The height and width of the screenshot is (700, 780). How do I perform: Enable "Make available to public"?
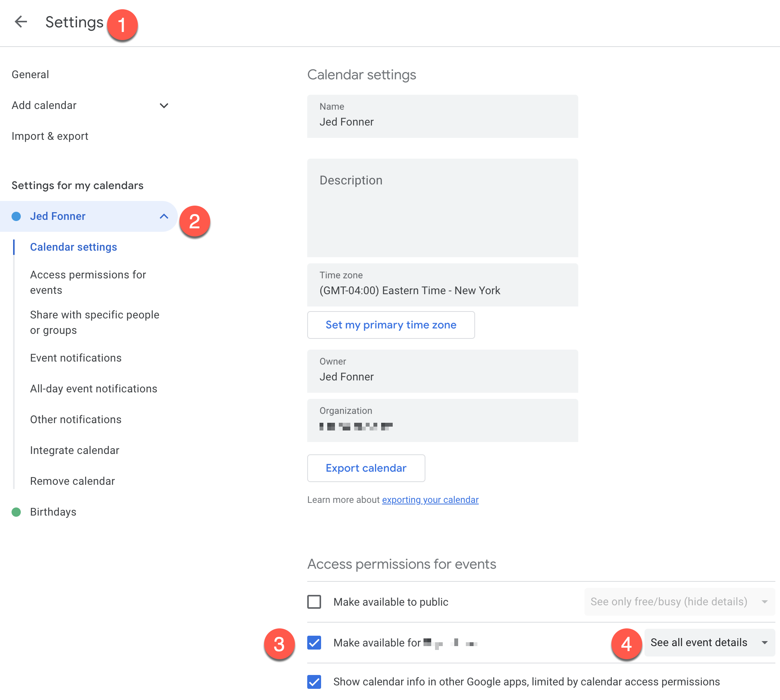[314, 601]
